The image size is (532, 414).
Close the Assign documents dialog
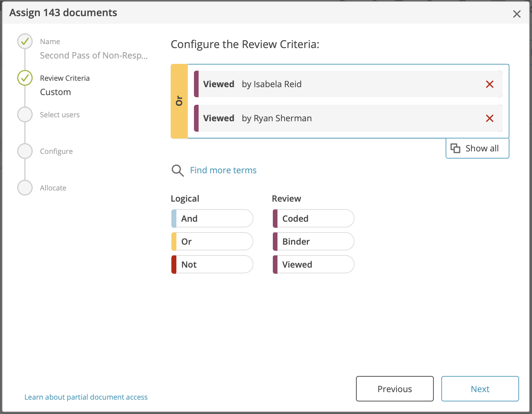pyautogui.click(x=517, y=14)
